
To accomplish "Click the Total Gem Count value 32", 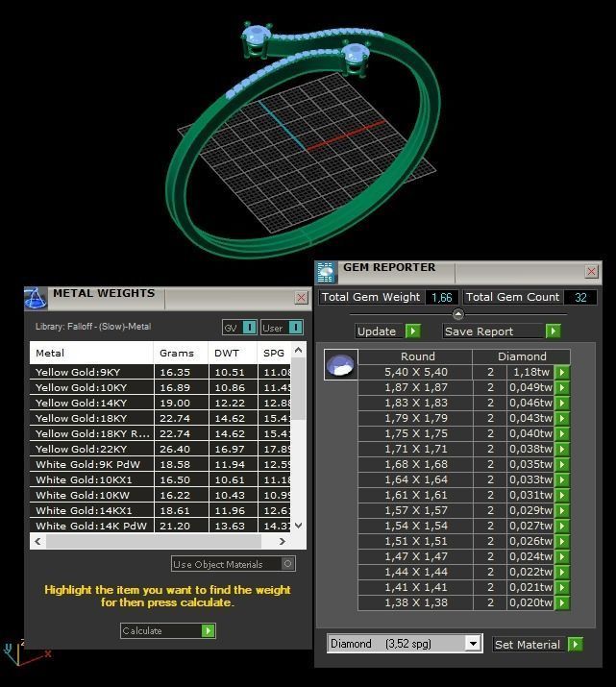I will [x=580, y=298].
